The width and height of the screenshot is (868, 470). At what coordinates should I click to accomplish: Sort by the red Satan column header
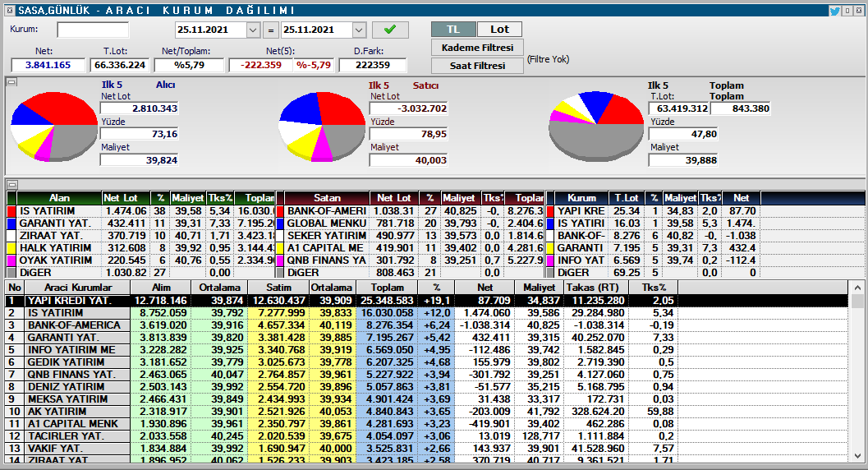(x=327, y=198)
